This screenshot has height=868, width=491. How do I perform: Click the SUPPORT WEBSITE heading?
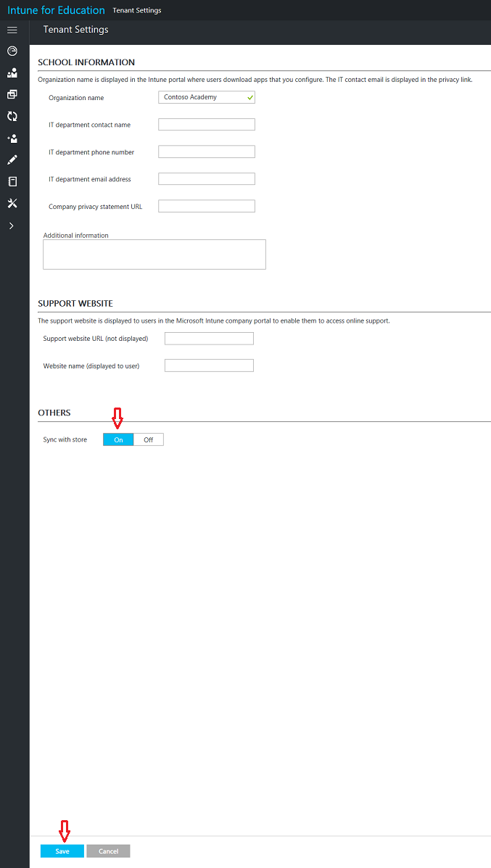(75, 303)
